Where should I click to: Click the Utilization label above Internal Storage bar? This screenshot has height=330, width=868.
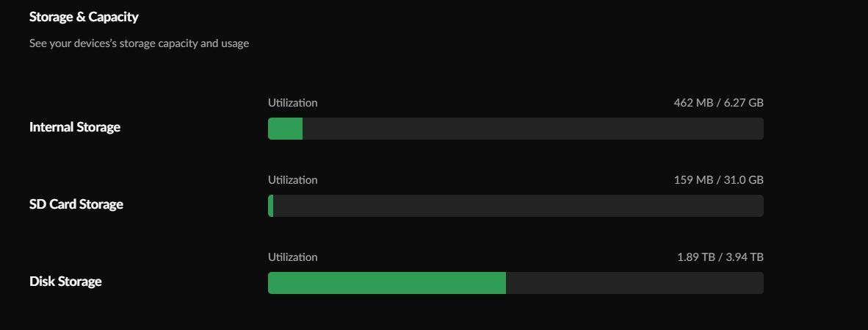[x=293, y=103]
